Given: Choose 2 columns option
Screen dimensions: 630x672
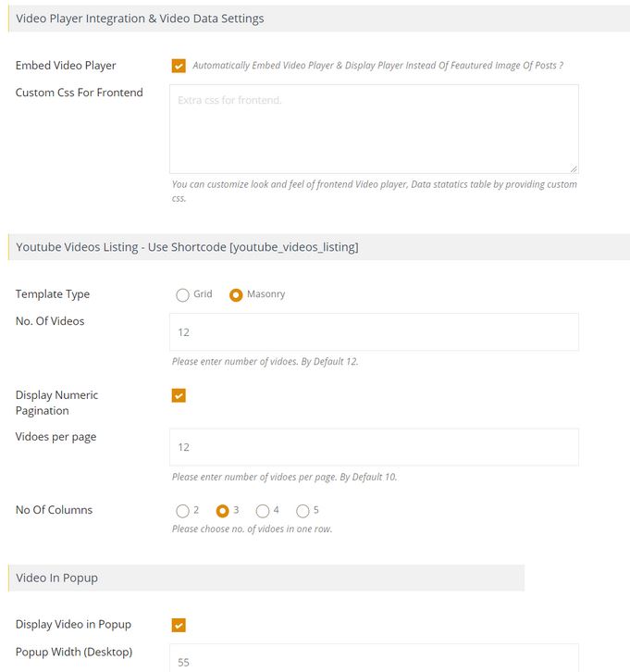Looking at the screenshot, I should [182, 511].
